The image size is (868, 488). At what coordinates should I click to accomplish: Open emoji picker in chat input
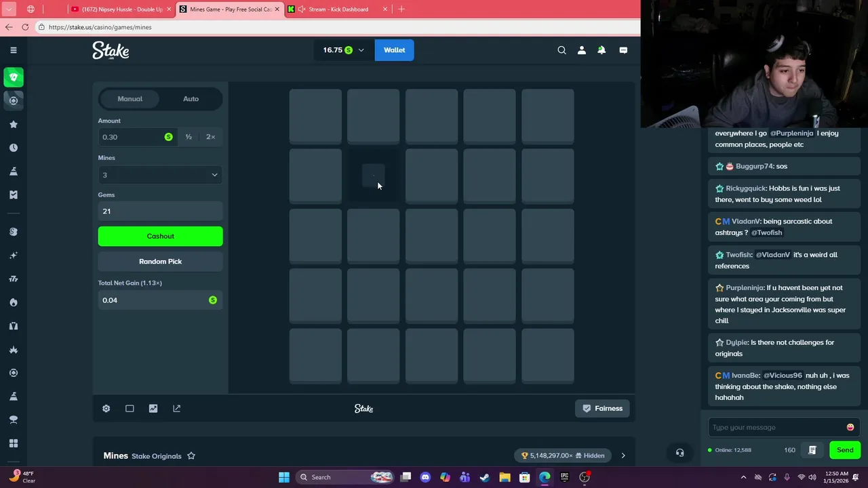pyautogui.click(x=850, y=428)
